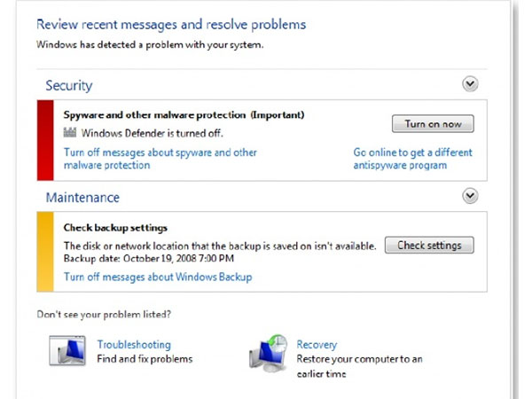Click the Check settings button
The image size is (532, 399).
pos(429,245)
